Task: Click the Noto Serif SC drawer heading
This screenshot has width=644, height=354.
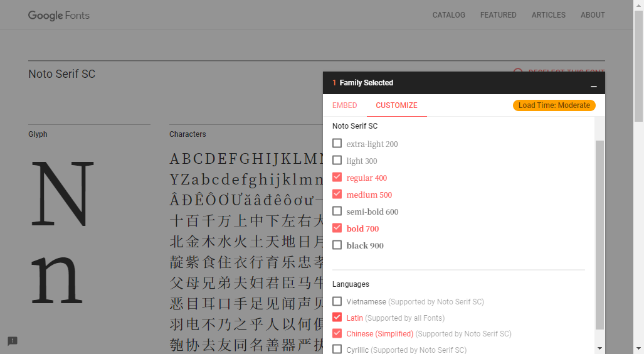Action: click(355, 126)
